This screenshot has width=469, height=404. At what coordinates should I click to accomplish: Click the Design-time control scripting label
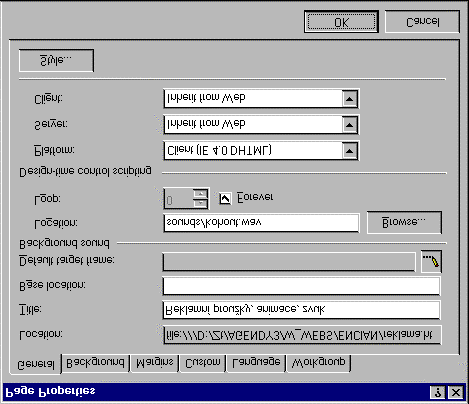coord(86,172)
